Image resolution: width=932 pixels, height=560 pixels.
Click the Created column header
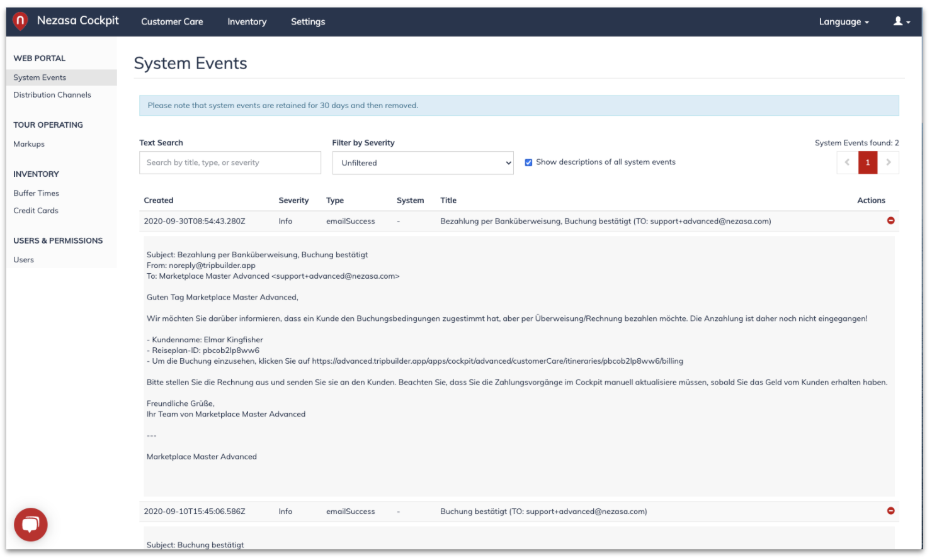[159, 200]
